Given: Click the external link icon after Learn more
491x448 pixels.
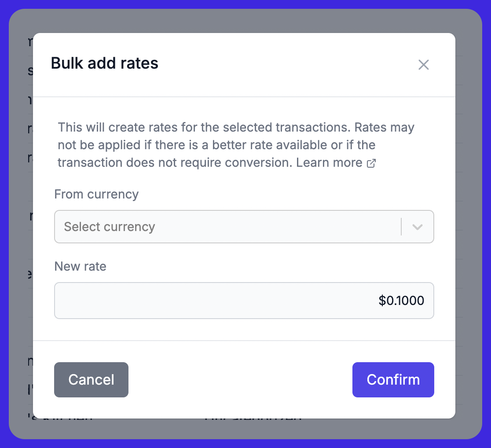Looking at the screenshot, I should [x=371, y=163].
